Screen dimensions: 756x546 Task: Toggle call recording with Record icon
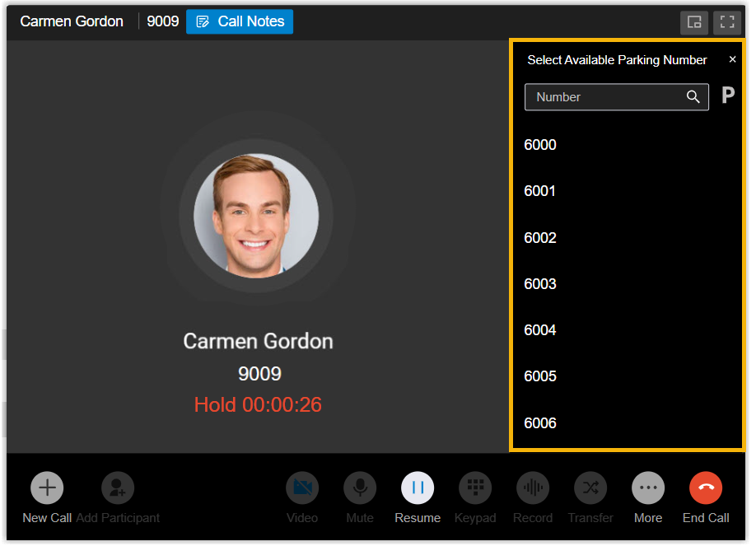(533, 488)
